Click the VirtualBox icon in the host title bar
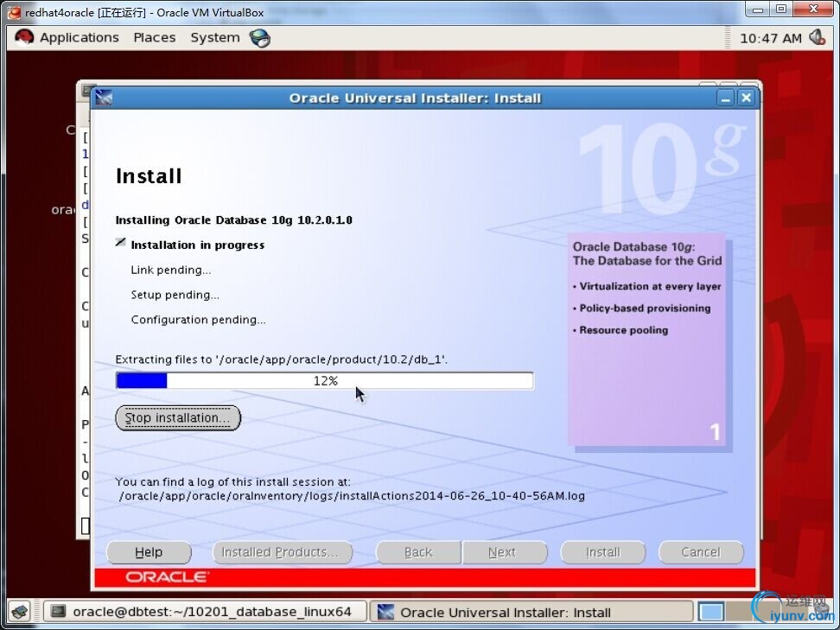840x630 pixels. click(14, 12)
